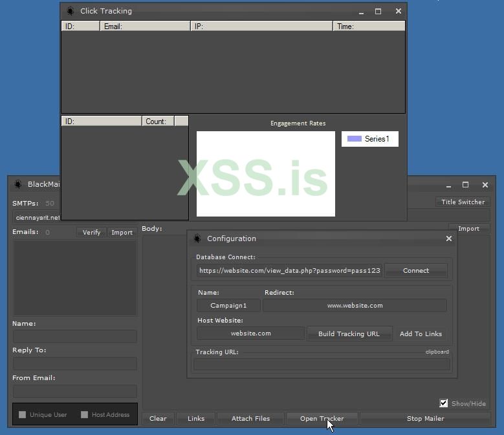Click the Import button next to Verify
Screen dimensions: 504x435
point(122,232)
